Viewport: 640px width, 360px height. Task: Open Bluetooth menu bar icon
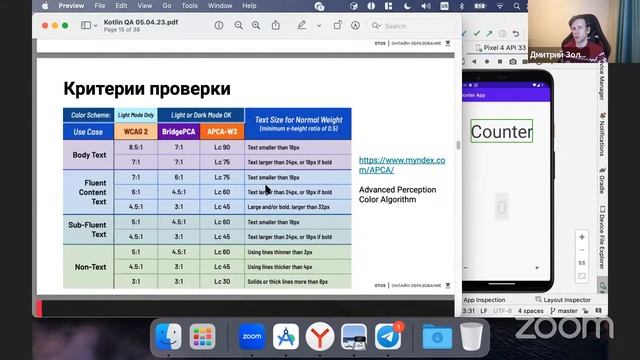point(462,6)
